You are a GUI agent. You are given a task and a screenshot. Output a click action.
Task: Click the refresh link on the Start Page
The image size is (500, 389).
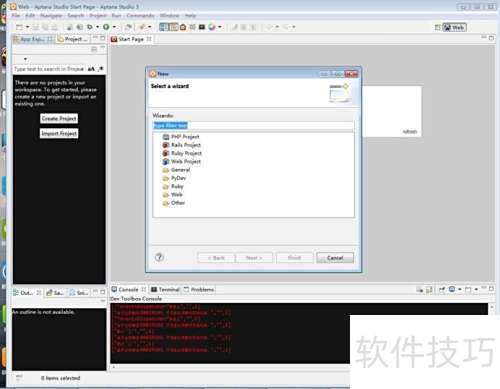pyautogui.click(x=410, y=132)
